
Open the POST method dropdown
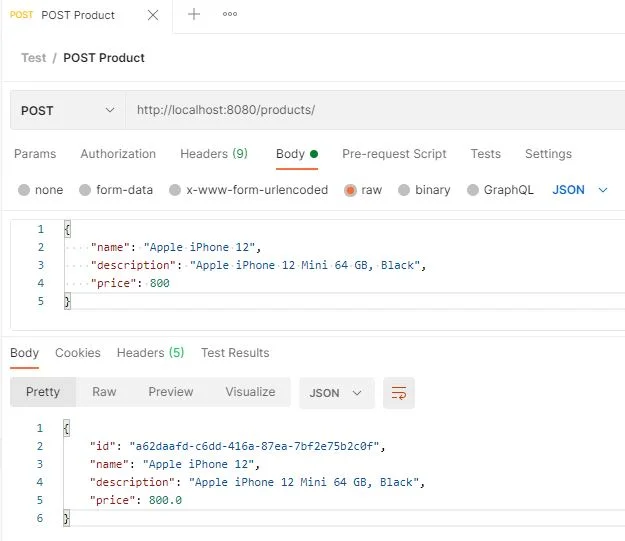(68, 110)
